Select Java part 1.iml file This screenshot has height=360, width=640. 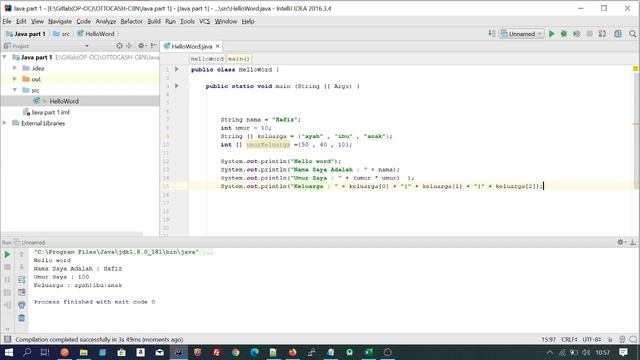[50, 112]
